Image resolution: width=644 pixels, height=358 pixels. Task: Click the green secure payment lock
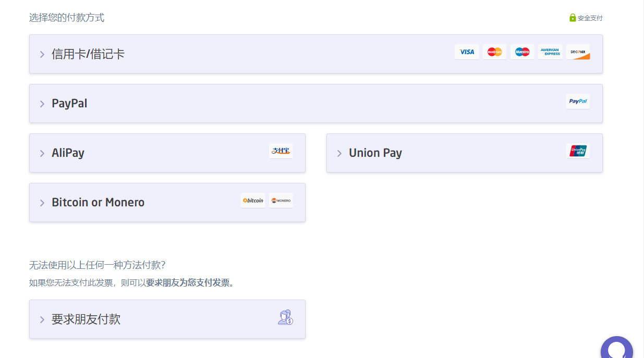point(573,18)
